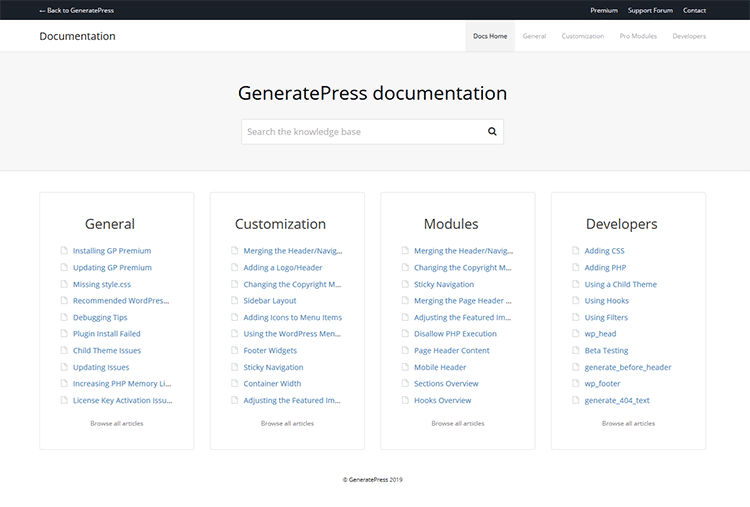Click the General category heading
Screen dimensions: 750x507
[x=110, y=224]
